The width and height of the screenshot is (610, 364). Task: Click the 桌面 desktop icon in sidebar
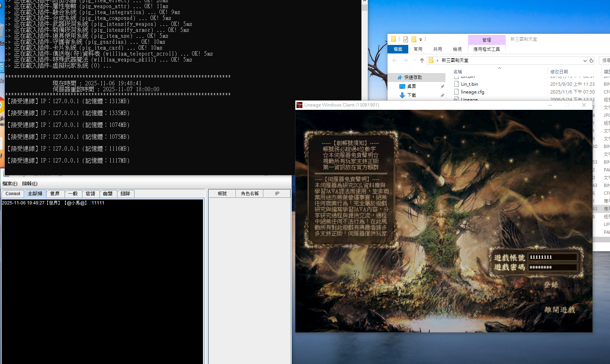402,86
